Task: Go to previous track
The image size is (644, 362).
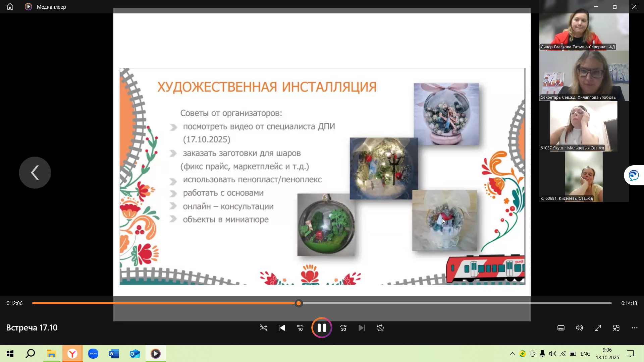Action: click(x=282, y=328)
